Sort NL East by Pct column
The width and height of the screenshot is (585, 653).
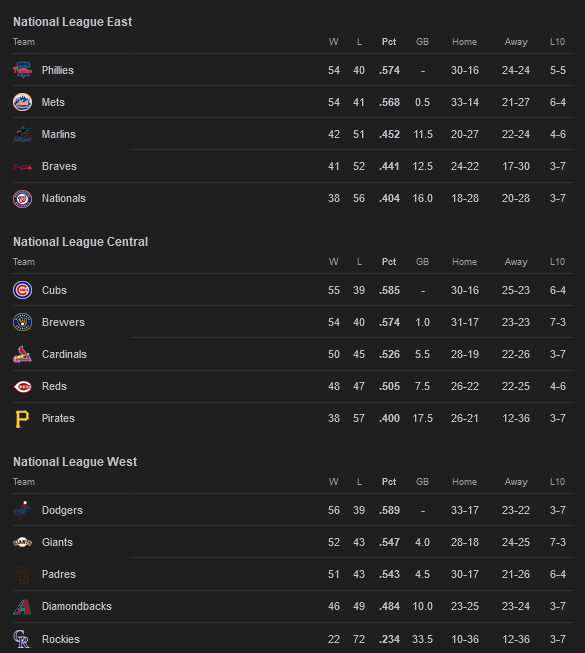click(389, 42)
